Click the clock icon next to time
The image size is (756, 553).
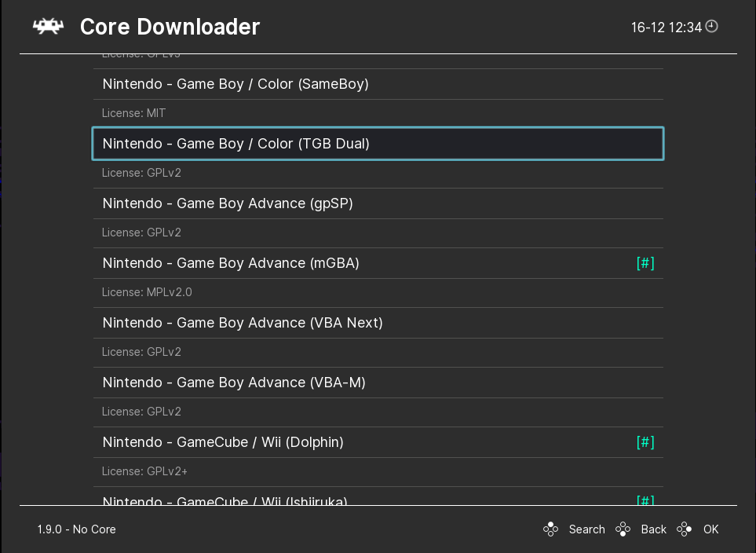711,26
